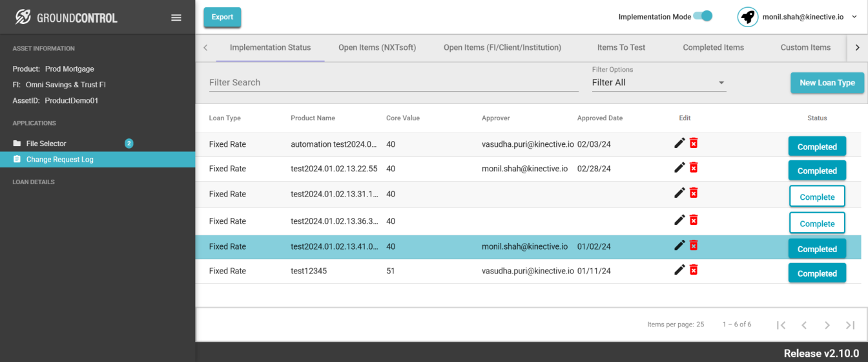This screenshot has width=868, height=362.
Task: Click Completed status for test2024.01.02.13.22.55 row
Action: [817, 171]
